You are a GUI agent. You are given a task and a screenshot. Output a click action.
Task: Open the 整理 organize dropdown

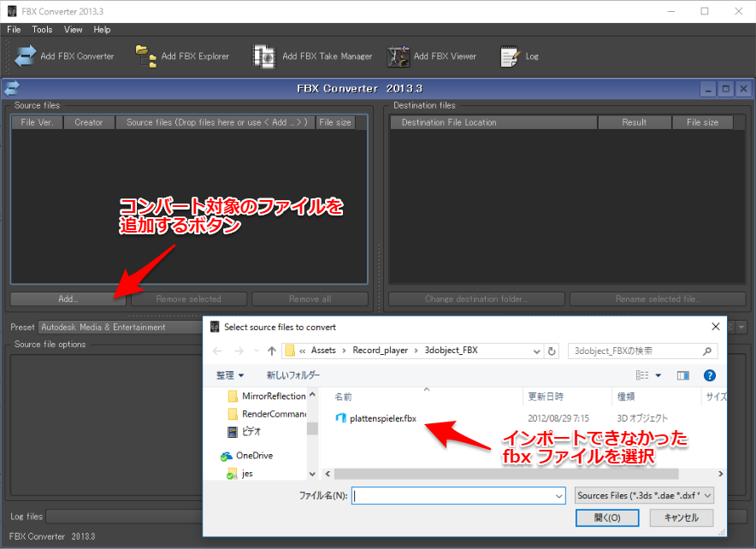click(x=230, y=375)
